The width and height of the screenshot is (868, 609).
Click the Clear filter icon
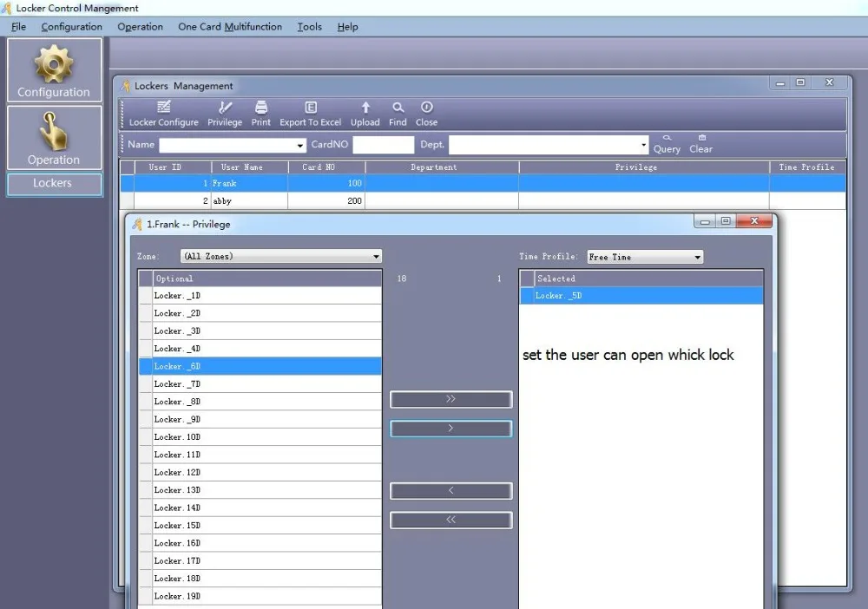(700, 144)
